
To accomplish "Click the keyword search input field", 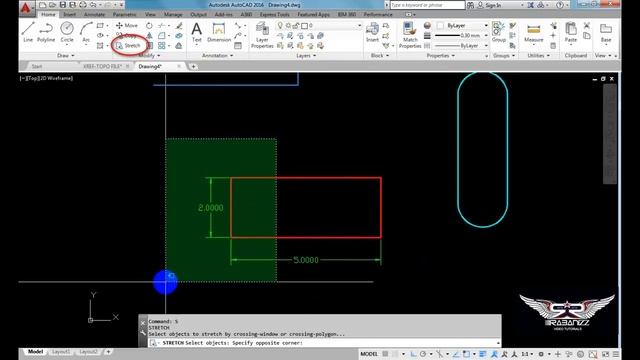I will 427,5.
